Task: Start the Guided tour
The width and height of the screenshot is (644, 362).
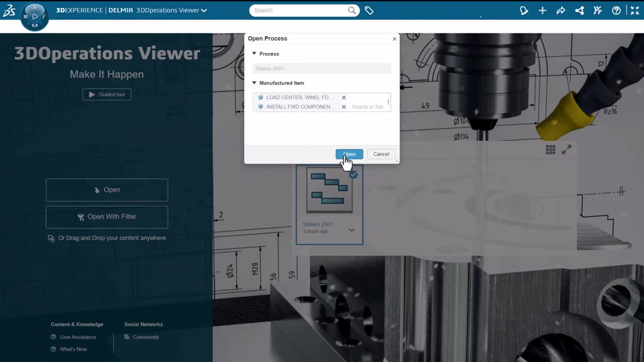Action: [x=107, y=95]
